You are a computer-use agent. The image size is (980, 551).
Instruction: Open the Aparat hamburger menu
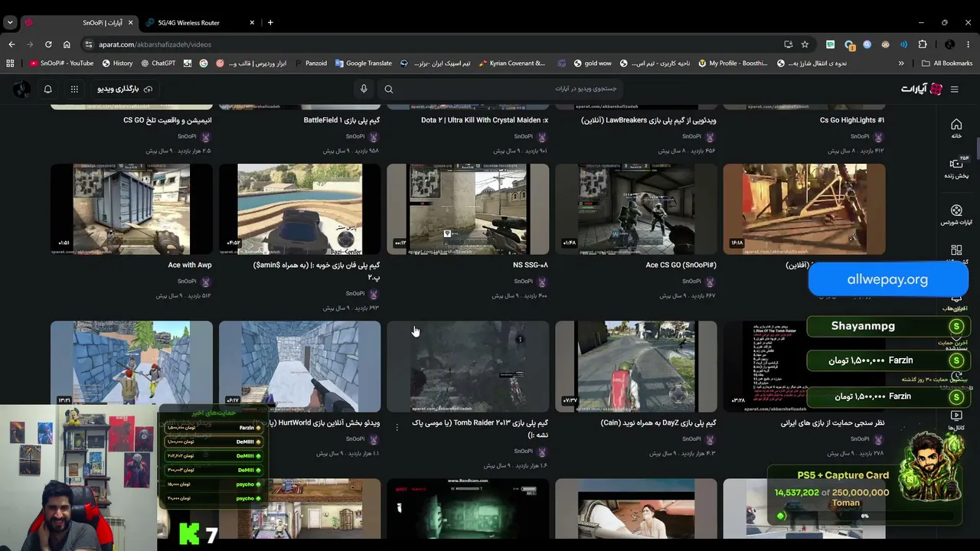pos(954,90)
